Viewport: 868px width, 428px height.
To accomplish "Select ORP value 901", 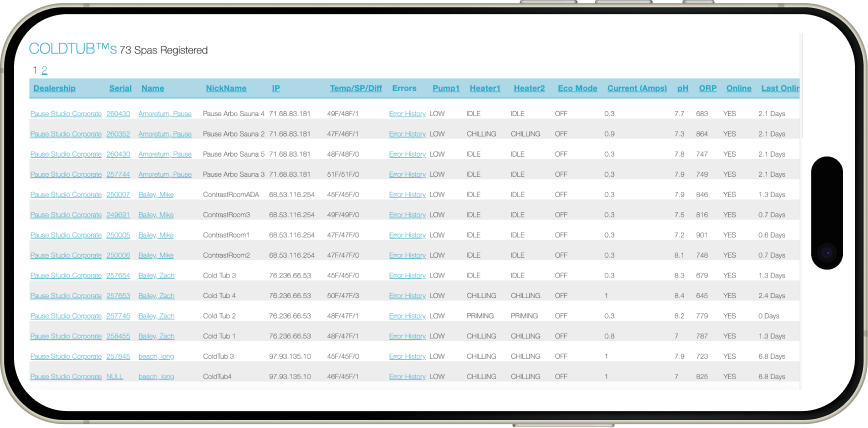I will click(702, 235).
